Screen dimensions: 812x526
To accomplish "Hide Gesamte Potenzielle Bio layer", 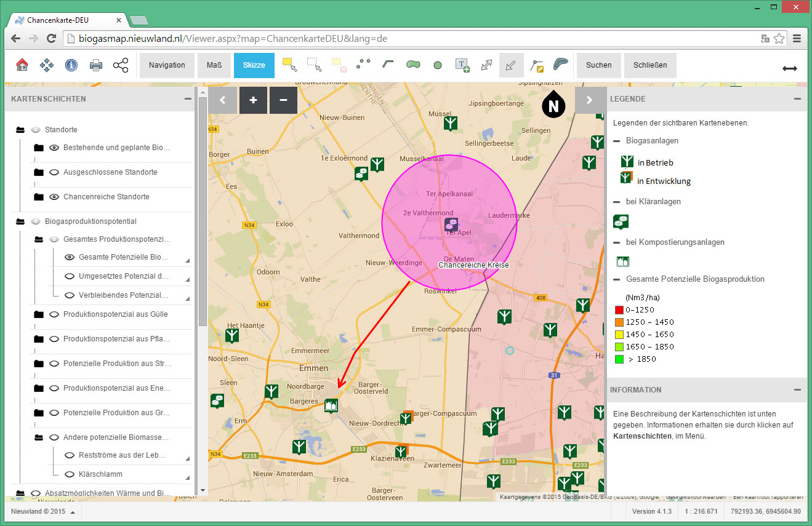I will point(70,257).
